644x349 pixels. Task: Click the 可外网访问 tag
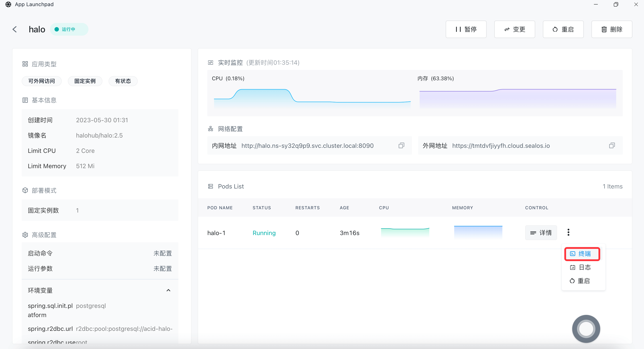pyautogui.click(x=42, y=81)
